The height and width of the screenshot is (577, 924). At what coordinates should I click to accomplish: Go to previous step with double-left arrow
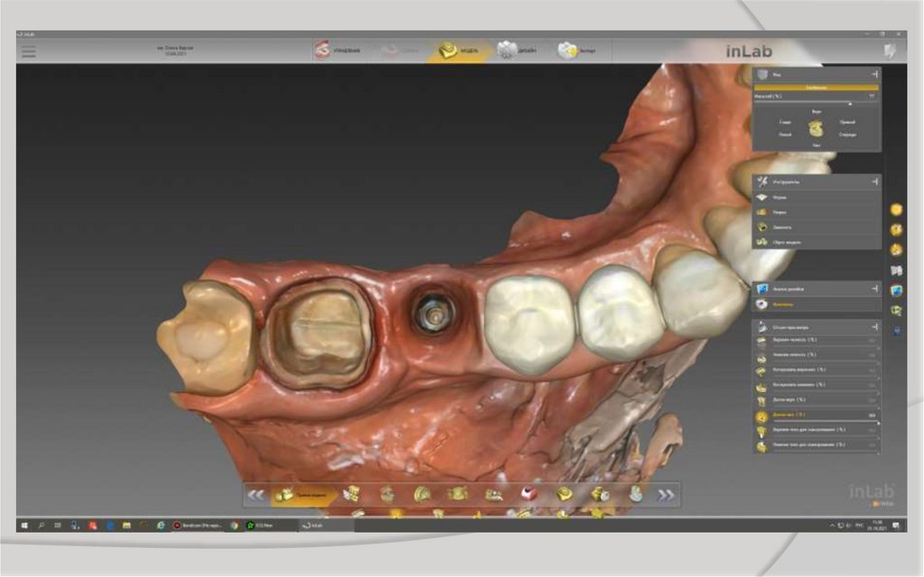(255, 495)
